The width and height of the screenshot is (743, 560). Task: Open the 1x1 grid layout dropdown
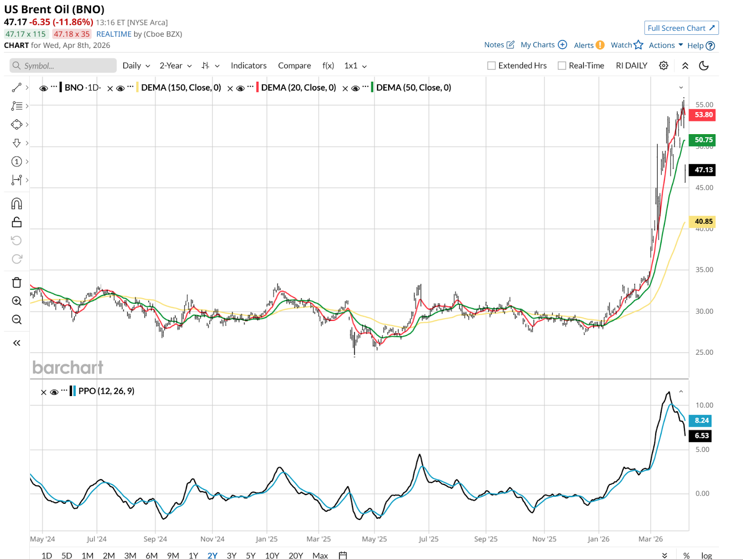tap(355, 66)
